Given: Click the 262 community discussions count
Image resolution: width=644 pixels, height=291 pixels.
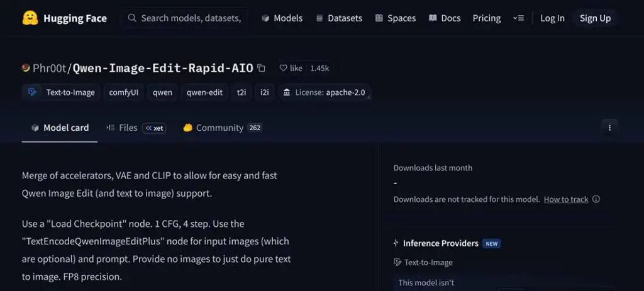Looking at the screenshot, I should 255,128.
